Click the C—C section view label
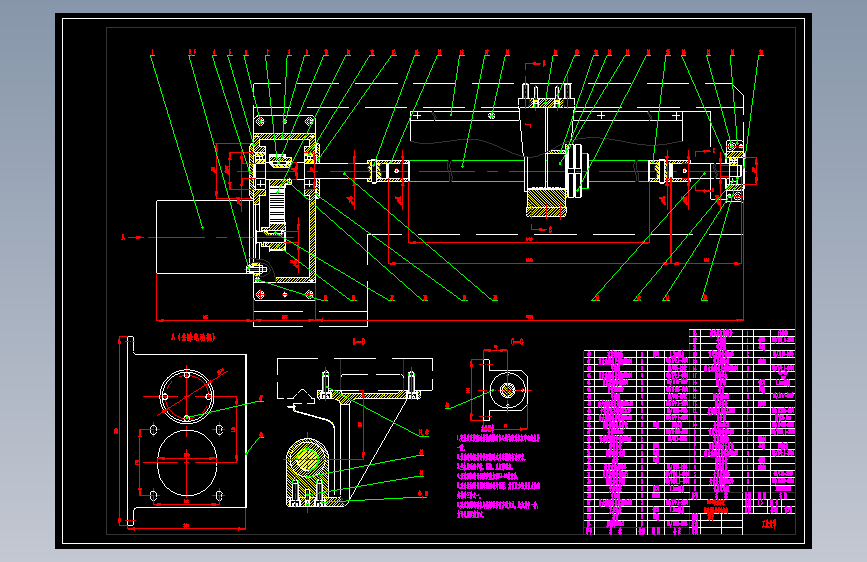The image size is (867, 562). [517, 342]
